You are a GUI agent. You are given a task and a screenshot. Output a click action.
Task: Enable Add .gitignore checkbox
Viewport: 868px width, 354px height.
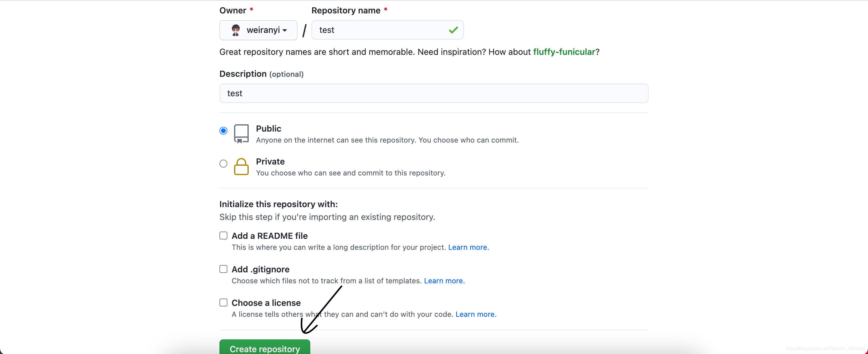(x=223, y=269)
